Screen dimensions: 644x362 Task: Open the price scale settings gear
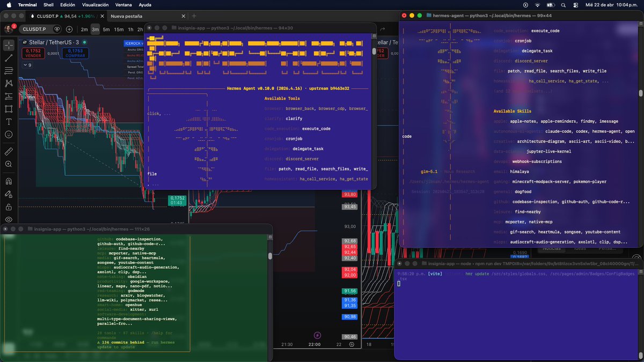pyautogui.click(x=352, y=344)
